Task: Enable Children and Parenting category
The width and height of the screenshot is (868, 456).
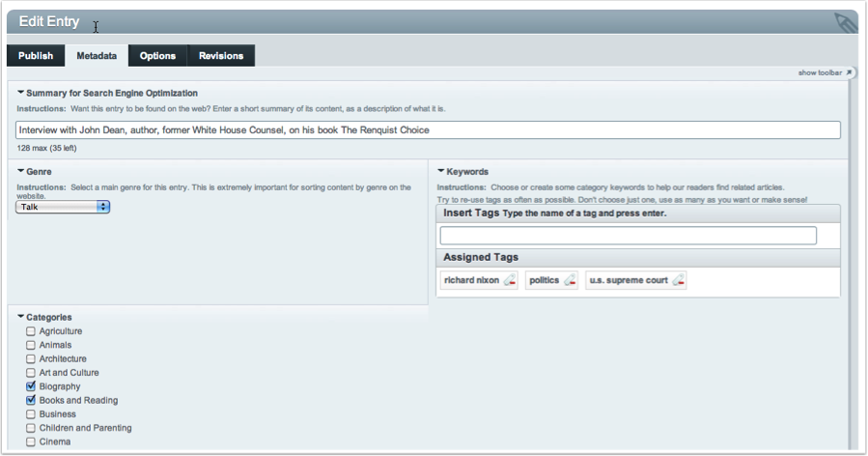Action: point(31,428)
